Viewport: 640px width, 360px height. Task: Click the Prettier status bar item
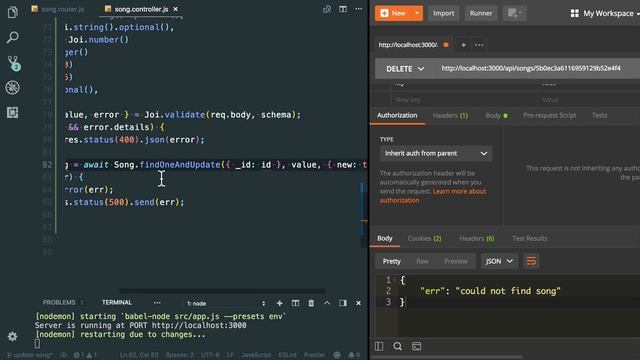click(x=315, y=355)
